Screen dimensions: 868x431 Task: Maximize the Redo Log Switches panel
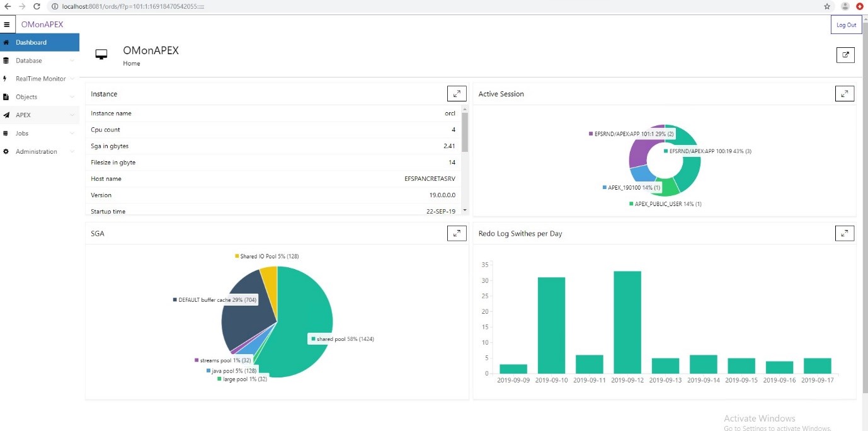coord(845,233)
